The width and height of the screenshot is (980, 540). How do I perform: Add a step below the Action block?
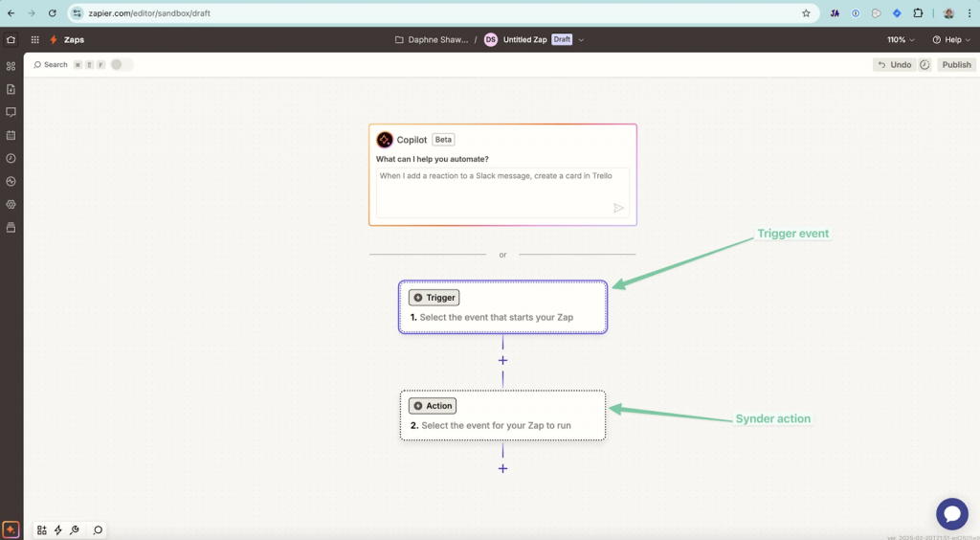(502, 469)
